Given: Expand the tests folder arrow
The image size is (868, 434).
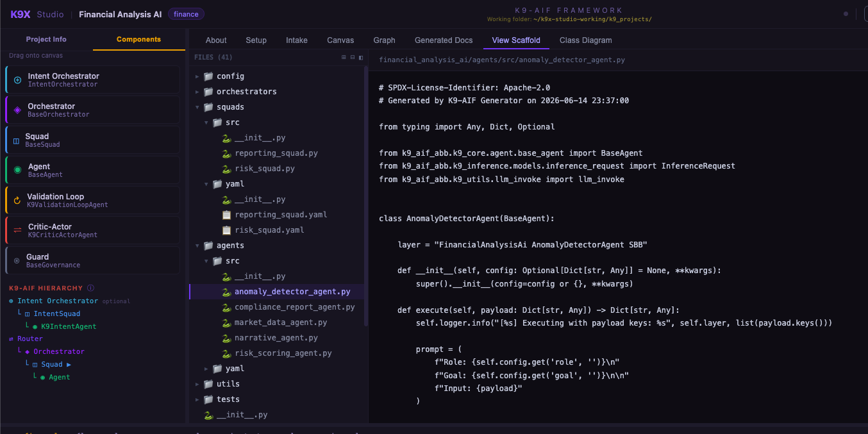Looking at the screenshot, I should pyautogui.click(x=197, y=399).
